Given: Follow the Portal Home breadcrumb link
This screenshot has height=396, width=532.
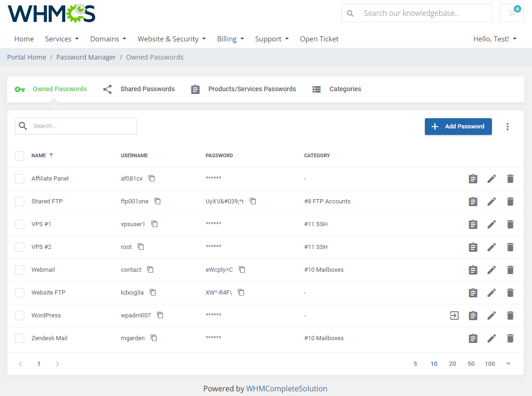Looking at the screenshot, I should 27,57.
